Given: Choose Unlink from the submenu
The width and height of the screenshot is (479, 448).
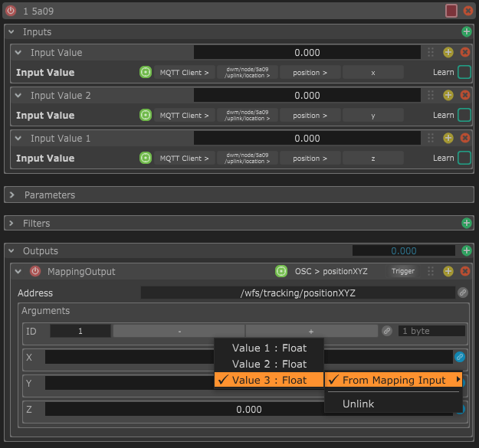Looking at the screenshot, I should point(358,404).
